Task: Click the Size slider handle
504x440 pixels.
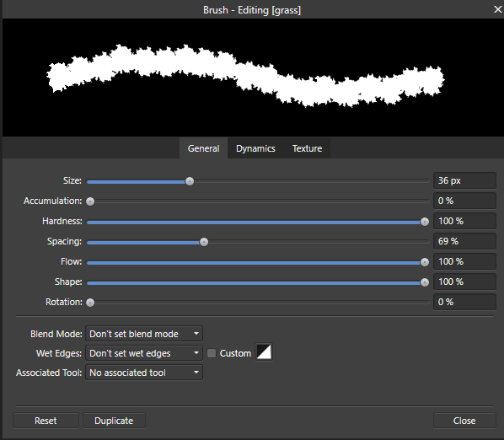Action: click(190, 181)
